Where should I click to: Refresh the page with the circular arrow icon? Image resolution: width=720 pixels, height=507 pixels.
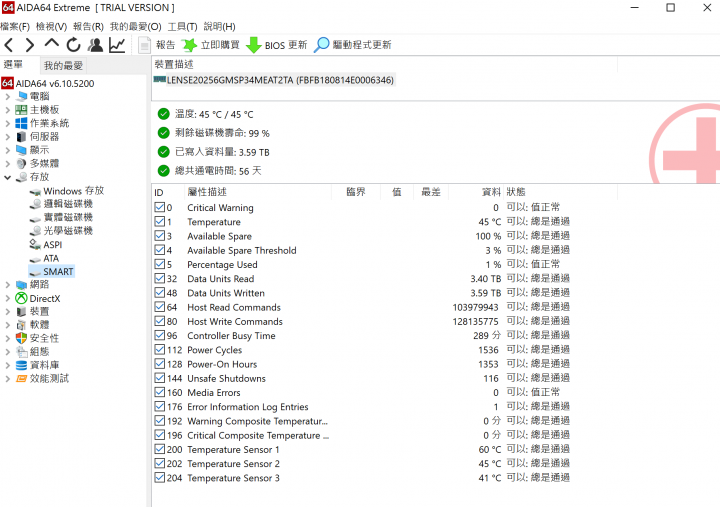[x=73, y=45]
